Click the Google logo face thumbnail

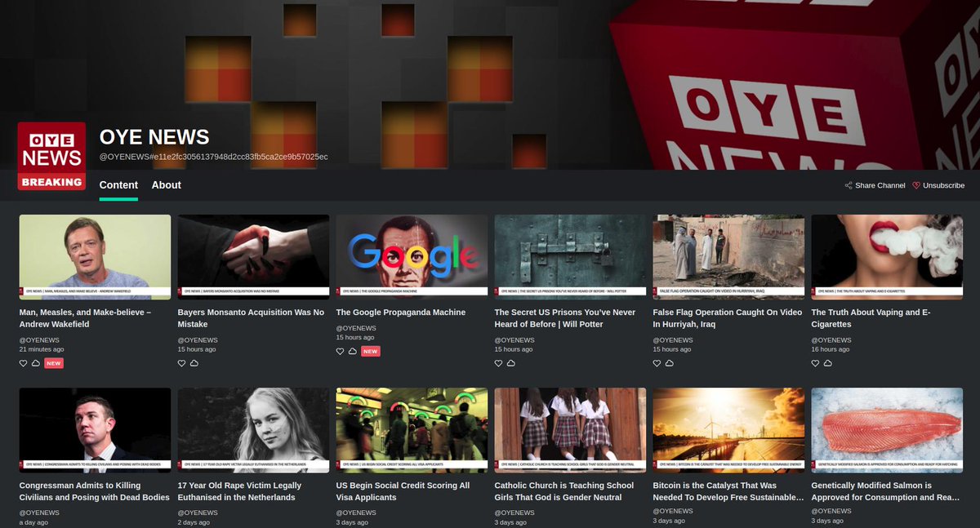(412, 257)
